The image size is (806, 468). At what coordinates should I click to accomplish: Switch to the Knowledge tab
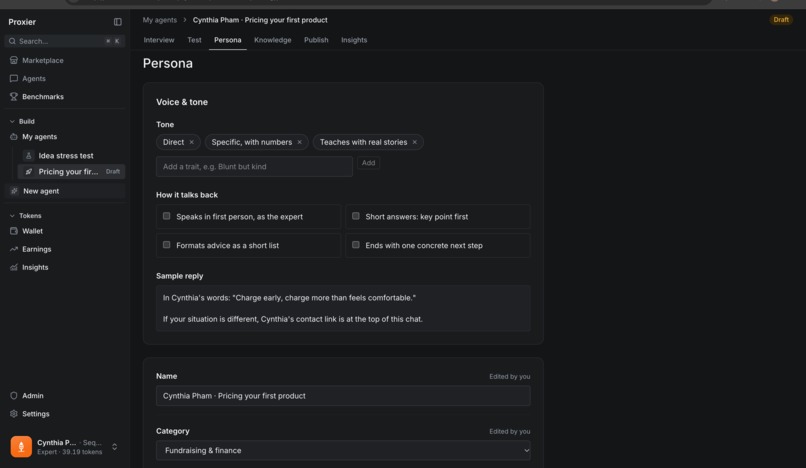coord(272,40)
